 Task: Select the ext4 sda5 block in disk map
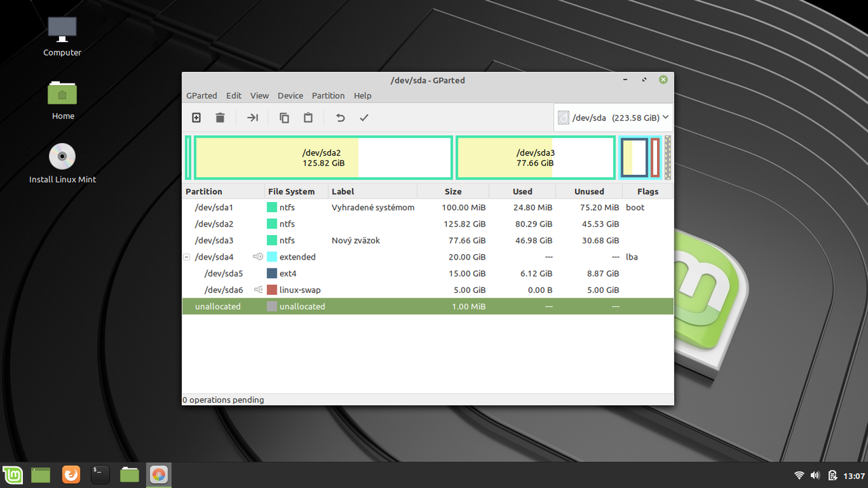tap(634, 158)
